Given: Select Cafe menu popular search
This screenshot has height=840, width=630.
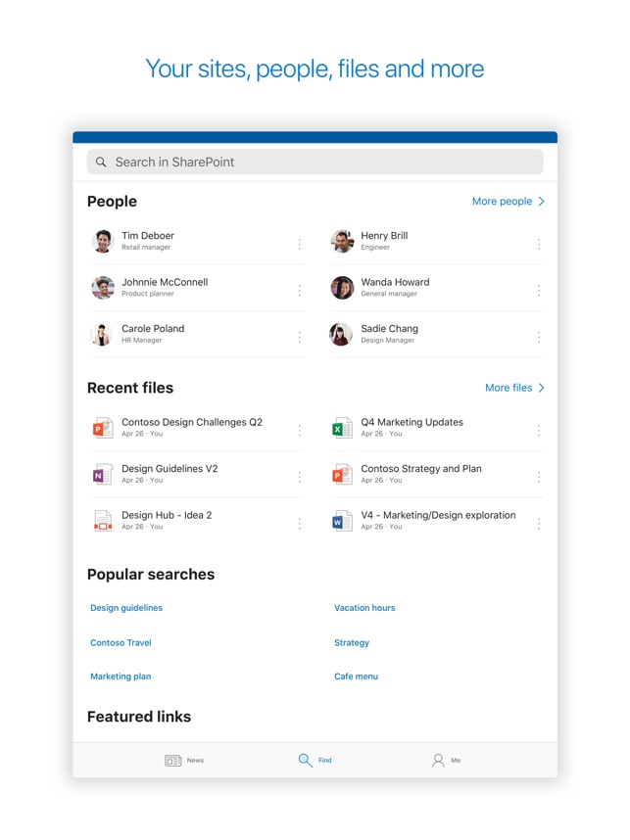Looking at the screenshot, I should point(356,677).
